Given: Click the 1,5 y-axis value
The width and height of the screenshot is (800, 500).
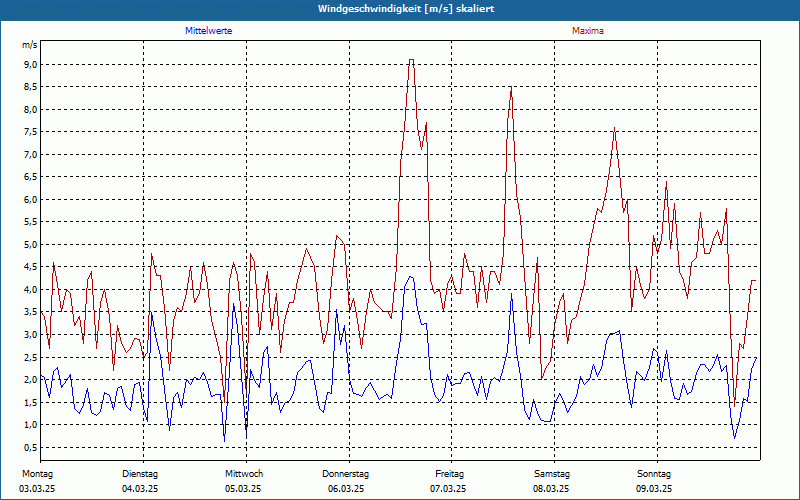Looking at the screenshot, I should [30, 402].
